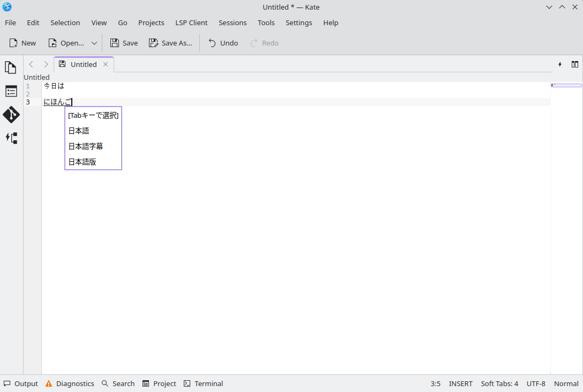The image size is (583, 392).
Task: Click the document minimap scrollbar
Action: (566, 228)
